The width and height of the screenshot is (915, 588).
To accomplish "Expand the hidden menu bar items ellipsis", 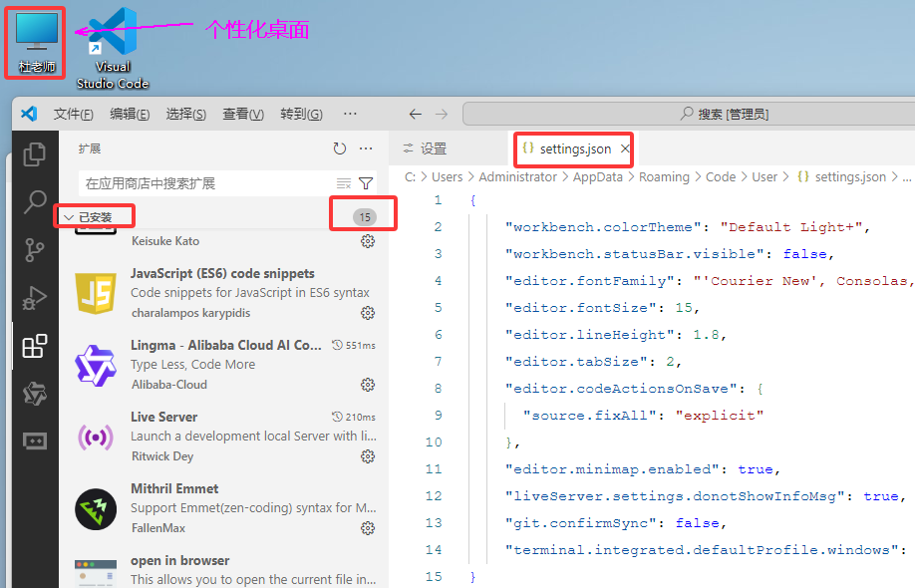I will coord(350,114).
